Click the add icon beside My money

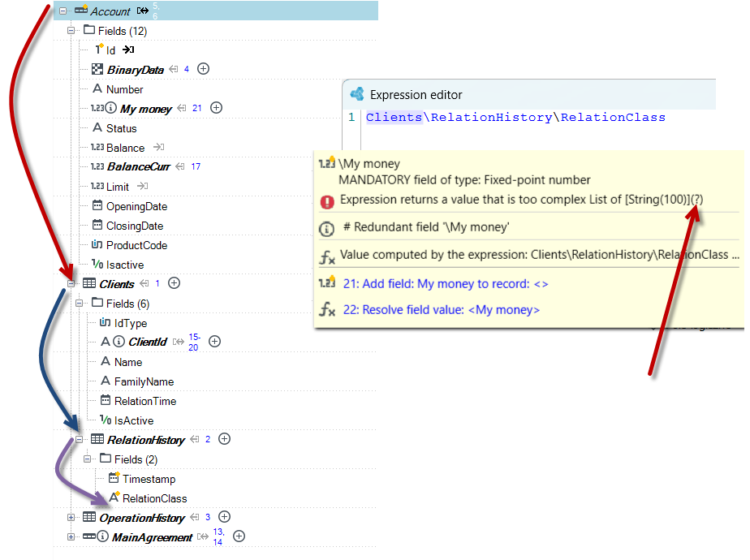216,108
